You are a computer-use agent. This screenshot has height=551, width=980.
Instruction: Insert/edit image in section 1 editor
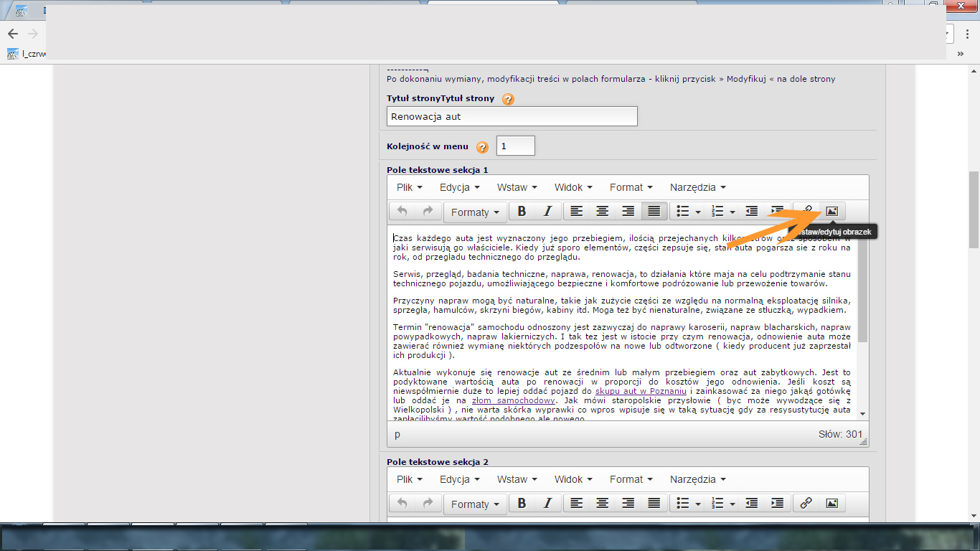[831, 212]
